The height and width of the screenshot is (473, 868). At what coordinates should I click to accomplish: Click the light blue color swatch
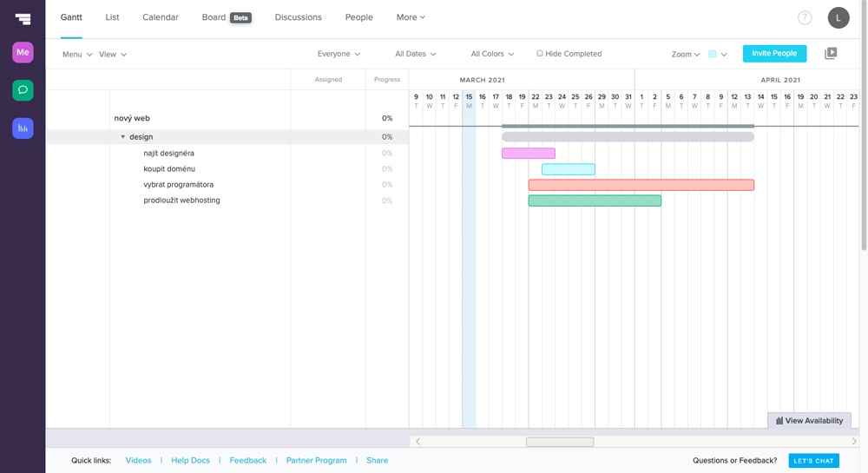(713, 54)
